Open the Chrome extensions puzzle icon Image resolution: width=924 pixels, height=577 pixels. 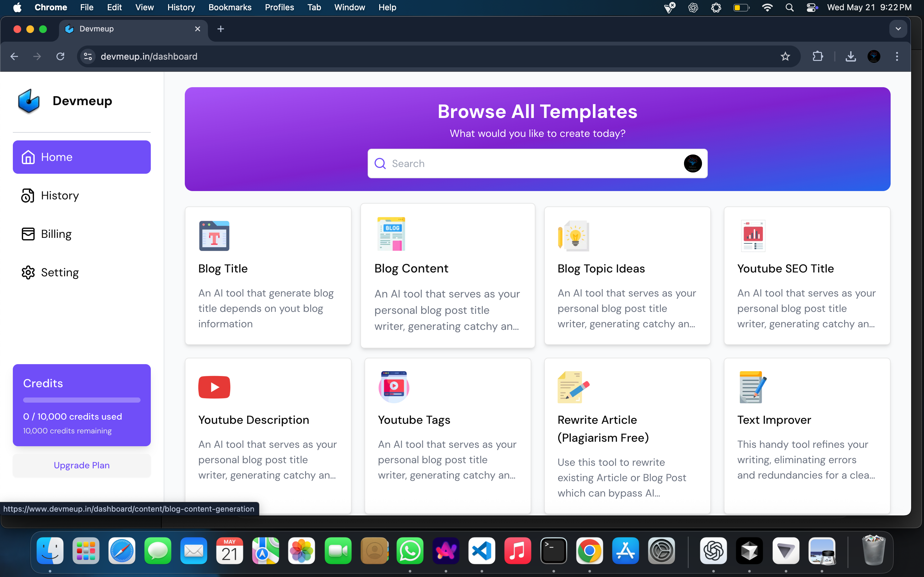click(x=817, y=56)
